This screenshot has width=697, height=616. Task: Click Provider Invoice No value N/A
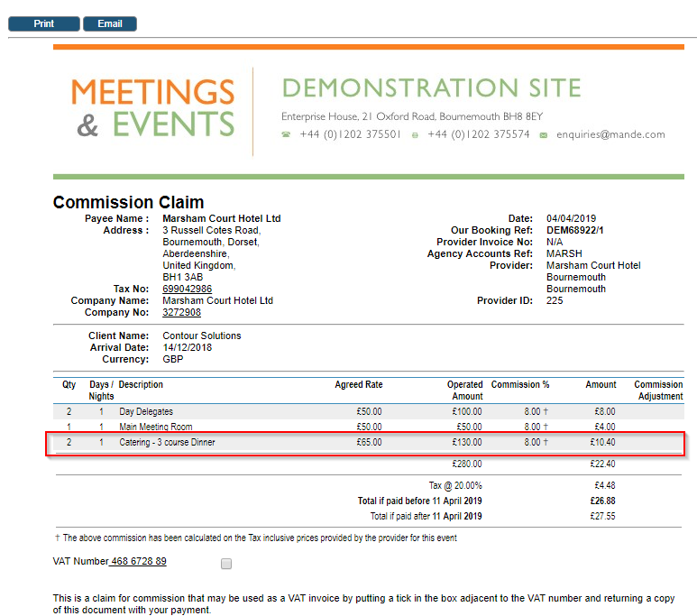point(555,242)
